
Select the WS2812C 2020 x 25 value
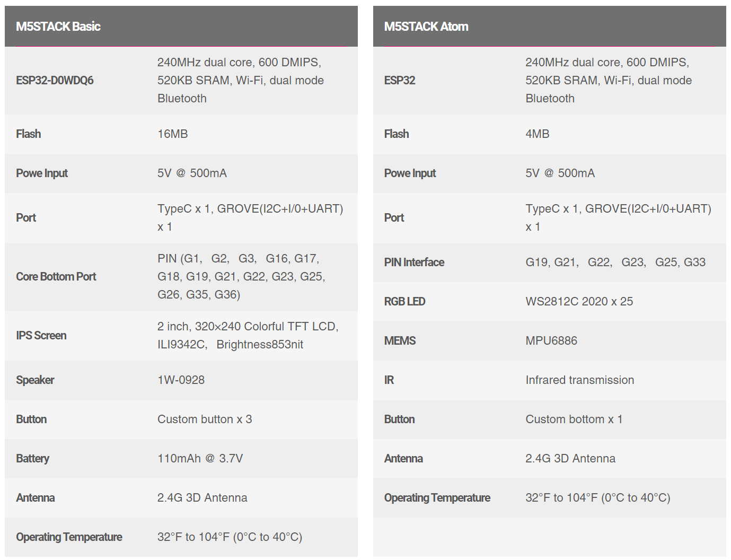tap(579, 302)
